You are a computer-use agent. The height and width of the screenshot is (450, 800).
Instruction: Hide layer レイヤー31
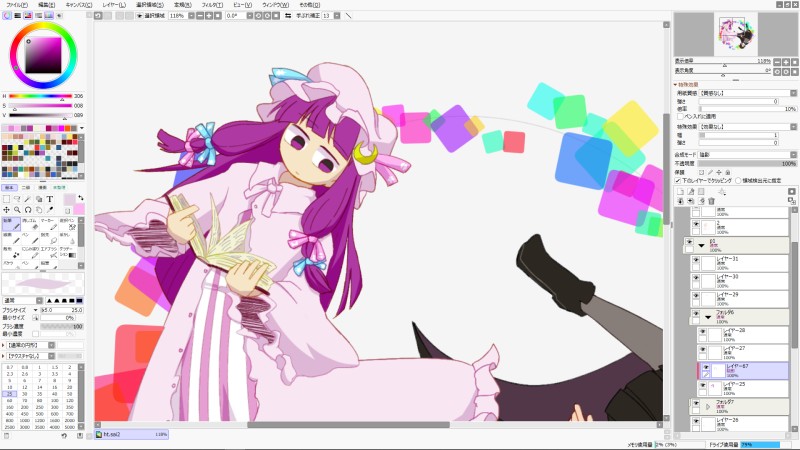[x=696, y=260]
